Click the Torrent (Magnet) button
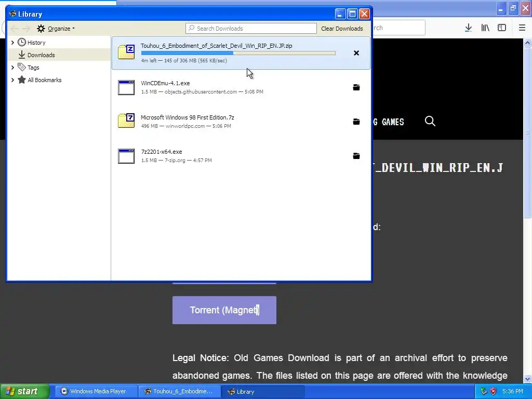 coord(224,310)
